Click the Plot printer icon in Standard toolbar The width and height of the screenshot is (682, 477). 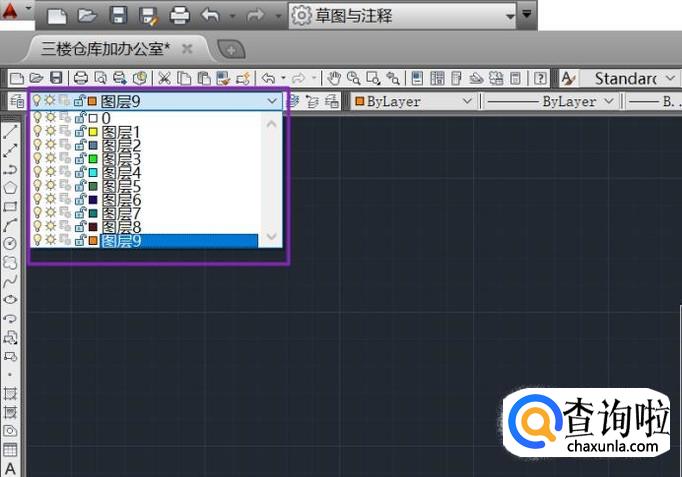[81, 78]
